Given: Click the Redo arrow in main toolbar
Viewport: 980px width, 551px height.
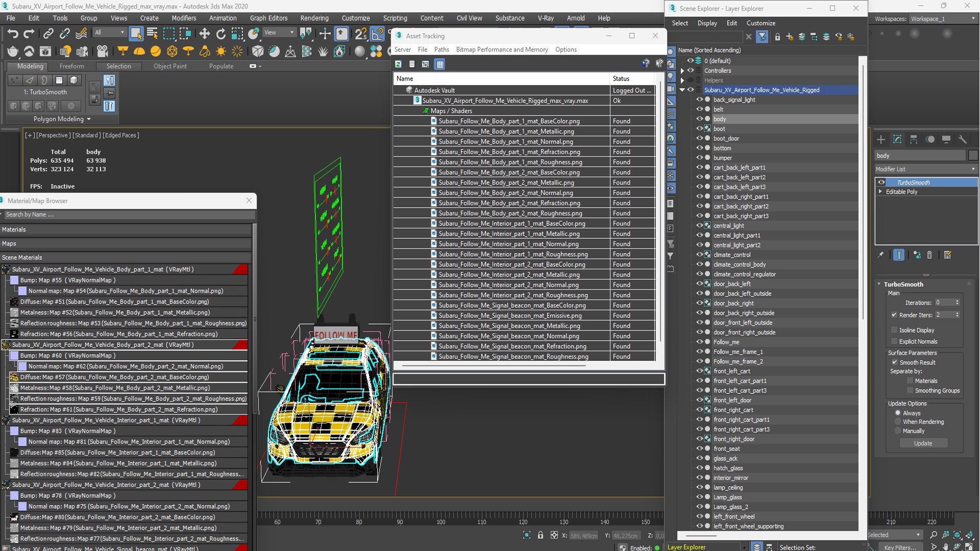Looking at the screenshot, I should tap(29, 34).
